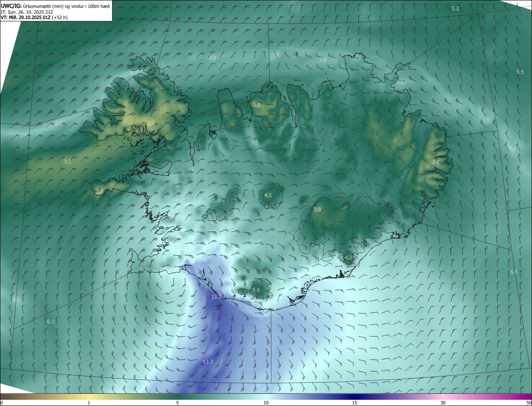Viewport: 532px width, 406px height.
Task: Click the 6.1 value label
Action: (51, 322)
